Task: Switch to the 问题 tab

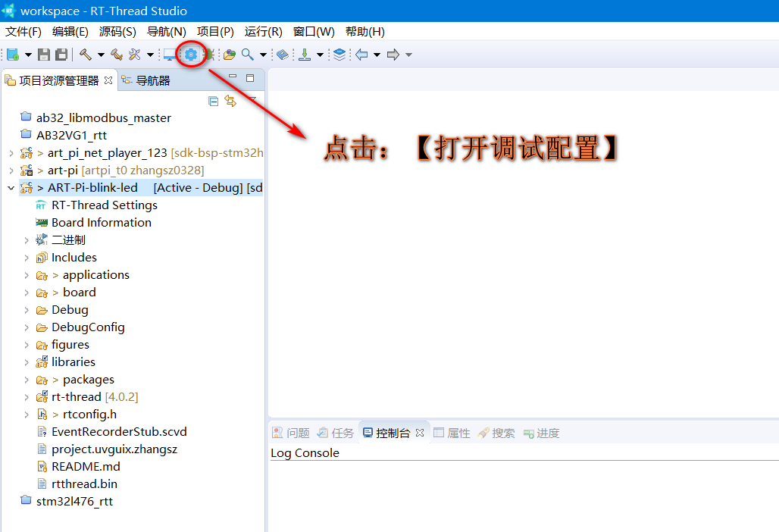Action: (x=291, y=433)
